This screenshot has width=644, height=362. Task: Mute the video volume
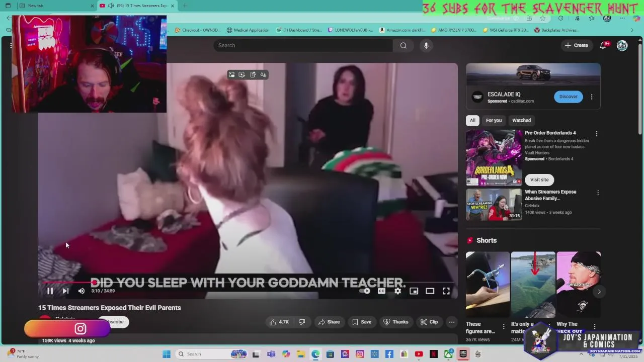[x=81, y=291]
